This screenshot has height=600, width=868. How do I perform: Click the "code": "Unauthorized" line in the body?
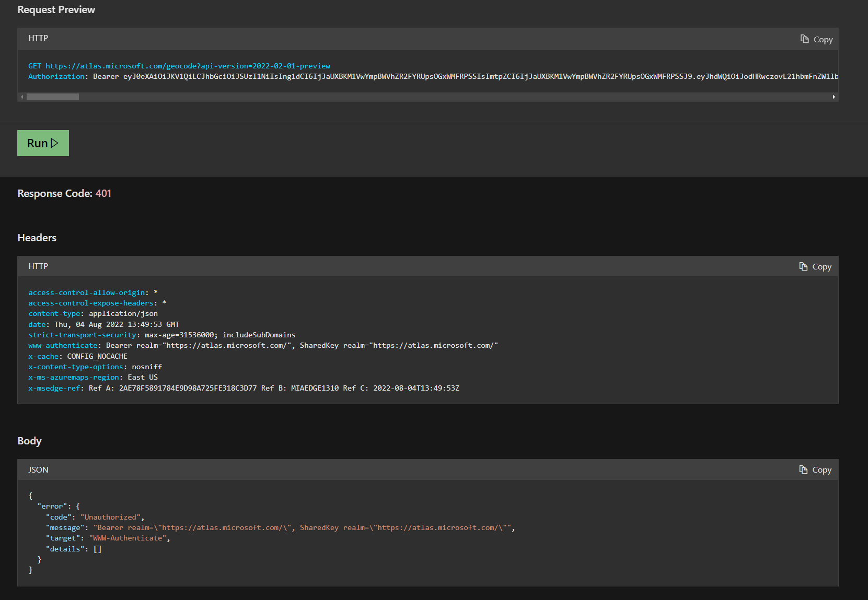point(95,517)
